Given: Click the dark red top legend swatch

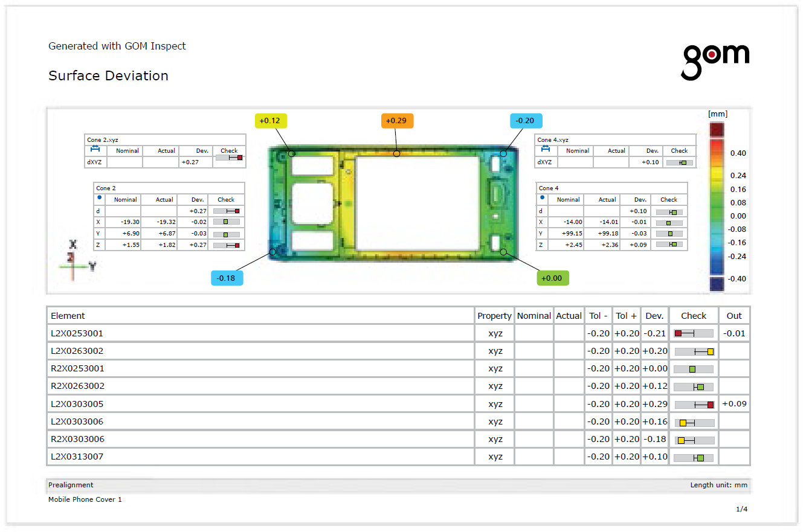Looking at the screenshot, I should (x=716, y=130).
